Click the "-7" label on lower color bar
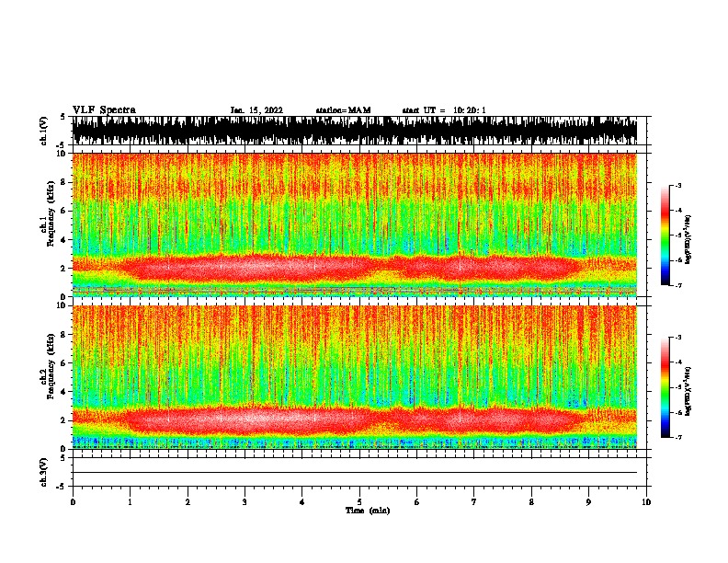Screen dimensions: 728x563 677,437
